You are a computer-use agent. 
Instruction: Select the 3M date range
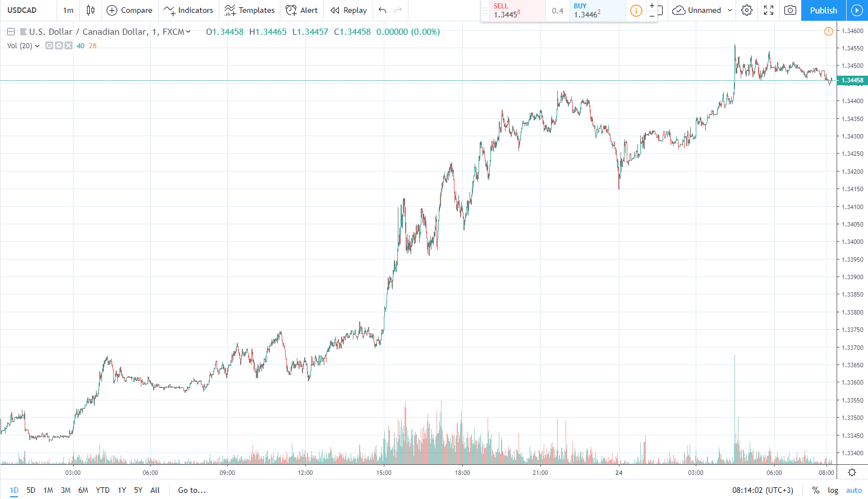[x=66, y=490]
